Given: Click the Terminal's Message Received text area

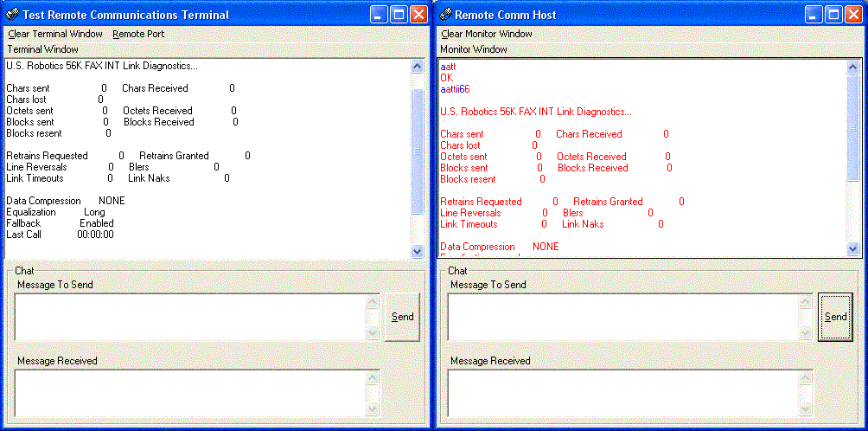Looking at the screenshot, I should click(x=190, y=393).
